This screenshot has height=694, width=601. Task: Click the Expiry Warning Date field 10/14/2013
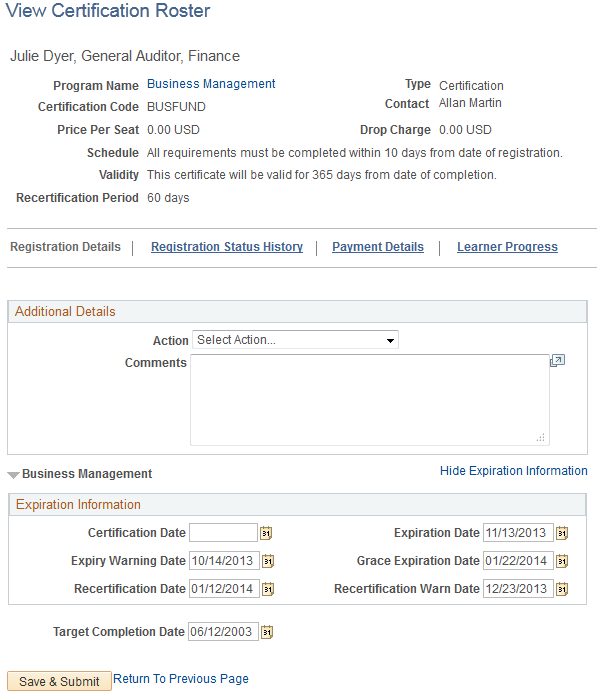tap(224, 561)
